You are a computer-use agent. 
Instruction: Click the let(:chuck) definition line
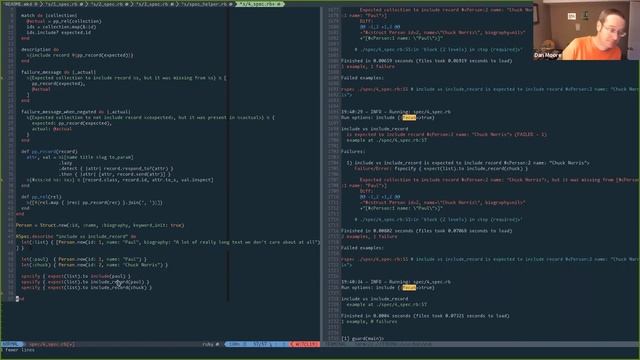[94, 265]
